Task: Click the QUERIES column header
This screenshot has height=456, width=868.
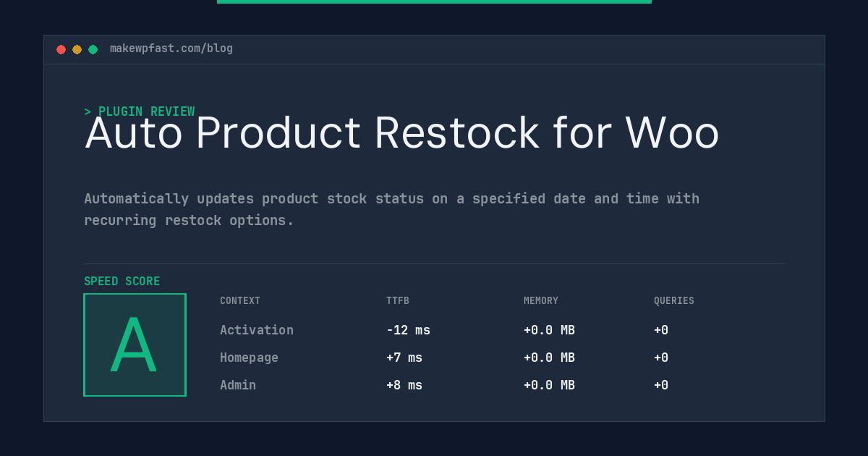Action: (674, 301)
